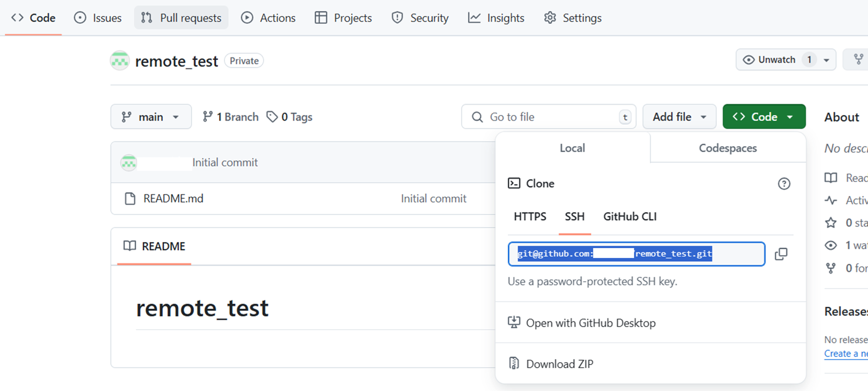Viewport: 868px width, 391px height.
Task: Select the HTTPS clone tab
Action: coord(530,216)
